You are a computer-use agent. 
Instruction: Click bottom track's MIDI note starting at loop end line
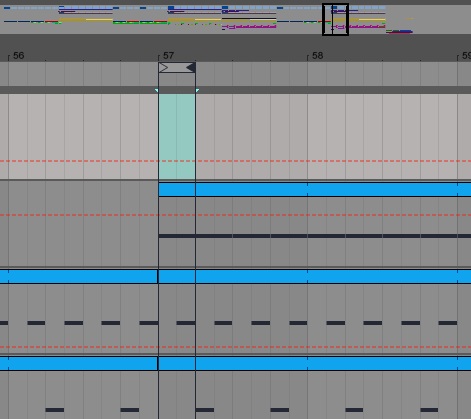coord(205,410)
